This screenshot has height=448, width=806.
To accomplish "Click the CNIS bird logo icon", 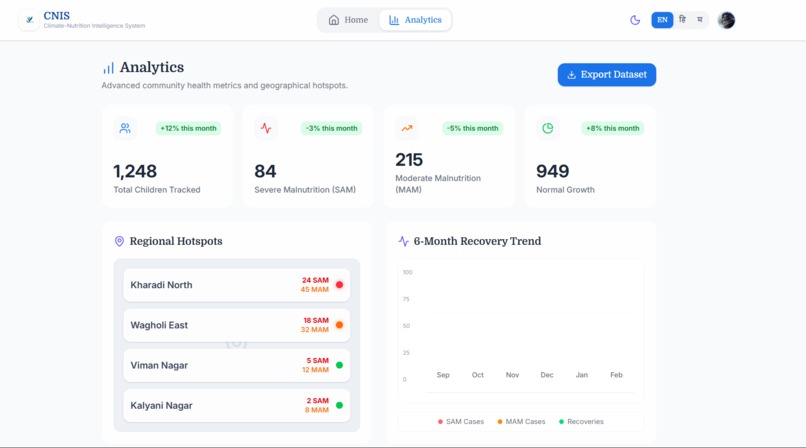I will (29, 20).
